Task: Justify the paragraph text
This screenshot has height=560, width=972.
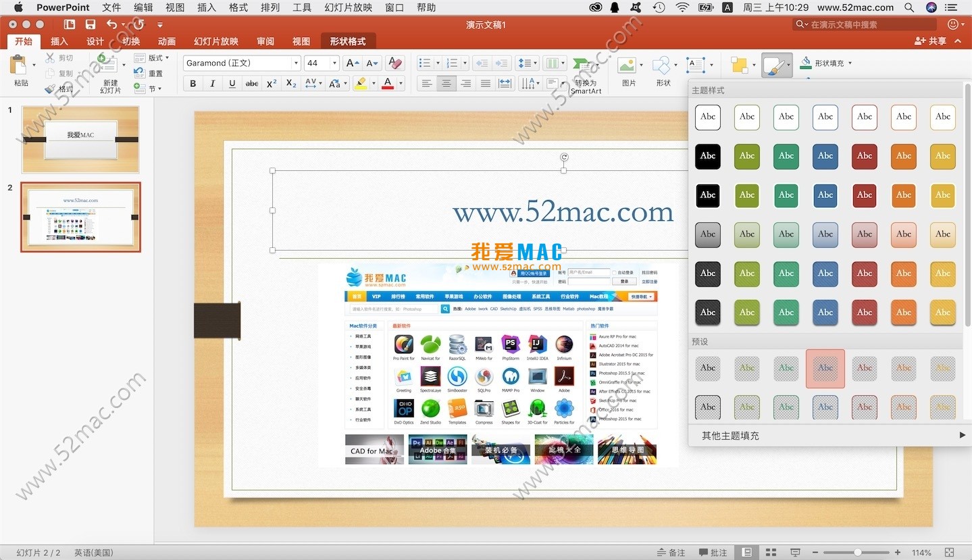Action: click(485, 84)
